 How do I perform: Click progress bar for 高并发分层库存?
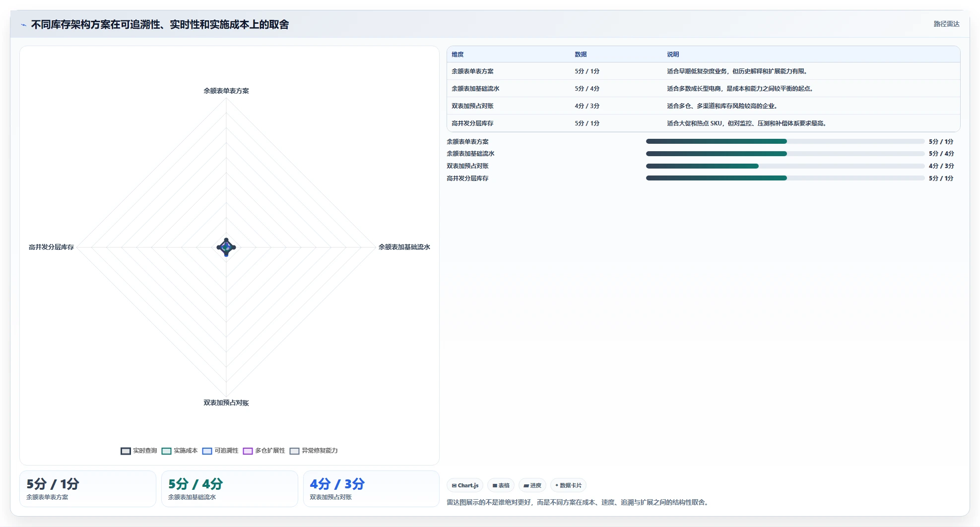tap(785, 178)
